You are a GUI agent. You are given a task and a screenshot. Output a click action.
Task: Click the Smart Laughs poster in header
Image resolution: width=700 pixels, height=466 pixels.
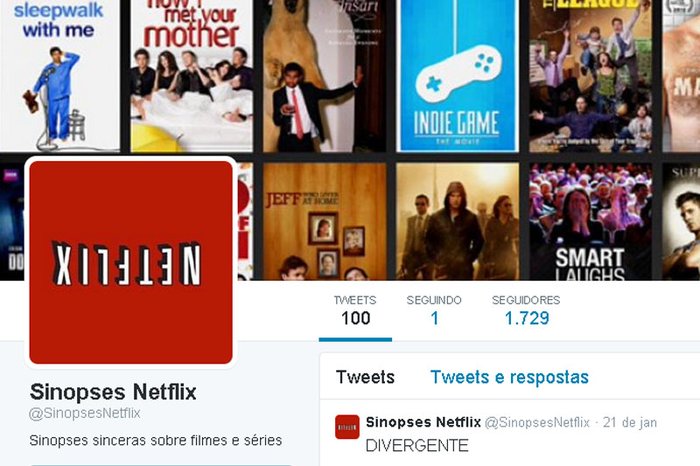click(590, 221)
